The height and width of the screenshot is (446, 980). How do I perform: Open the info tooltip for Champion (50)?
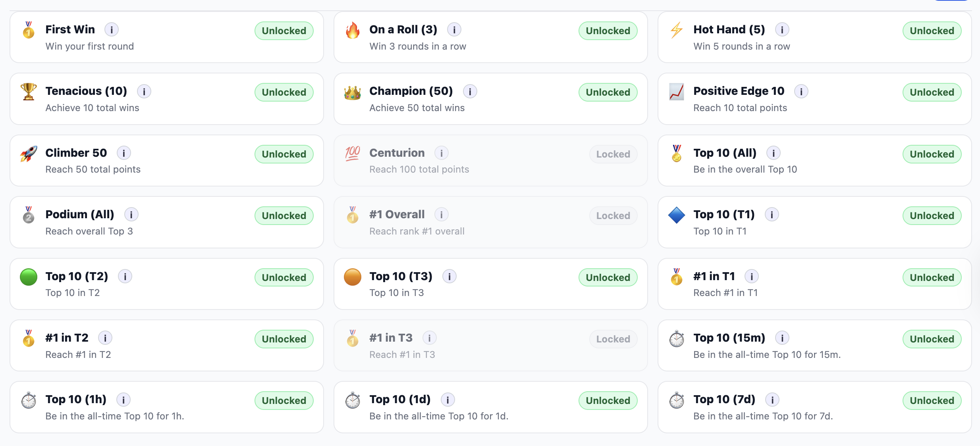pyautogui.click(x=470, y=91)
